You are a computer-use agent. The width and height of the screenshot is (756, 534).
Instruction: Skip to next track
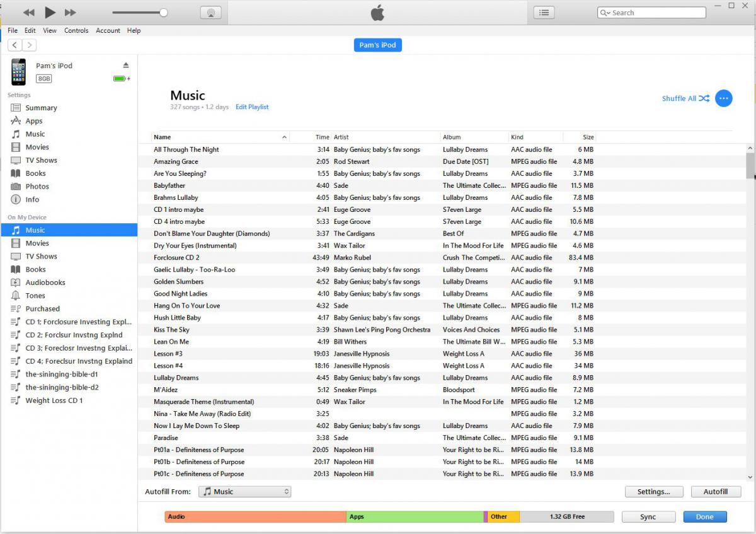(71, 13)
